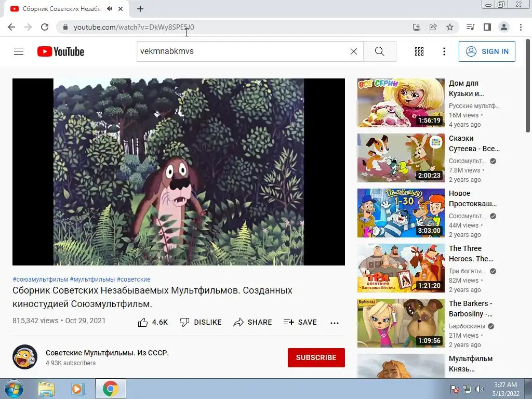
Task: Open media control icon in Chrome toolbar
Action: click(x=470, y=27)
